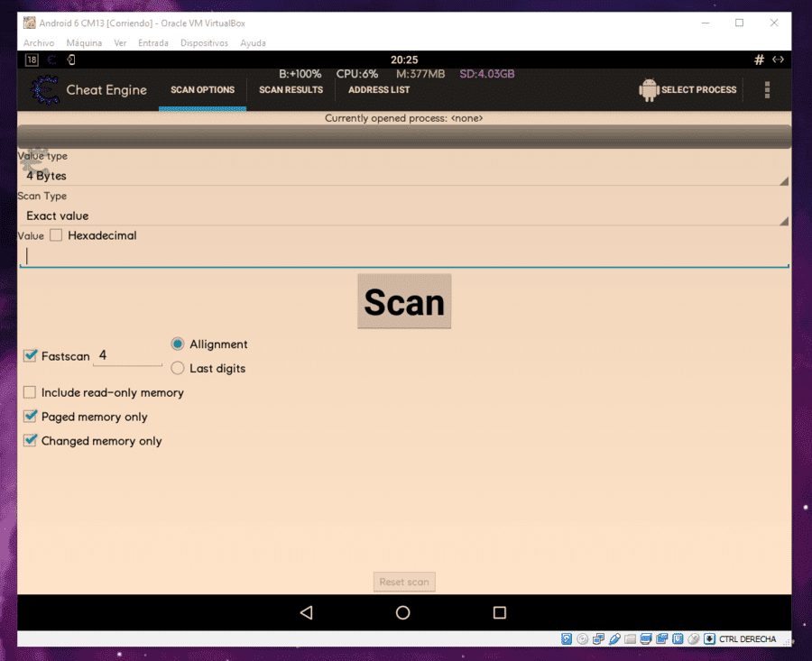Click the phone screen notification icon

click(71, 60)
